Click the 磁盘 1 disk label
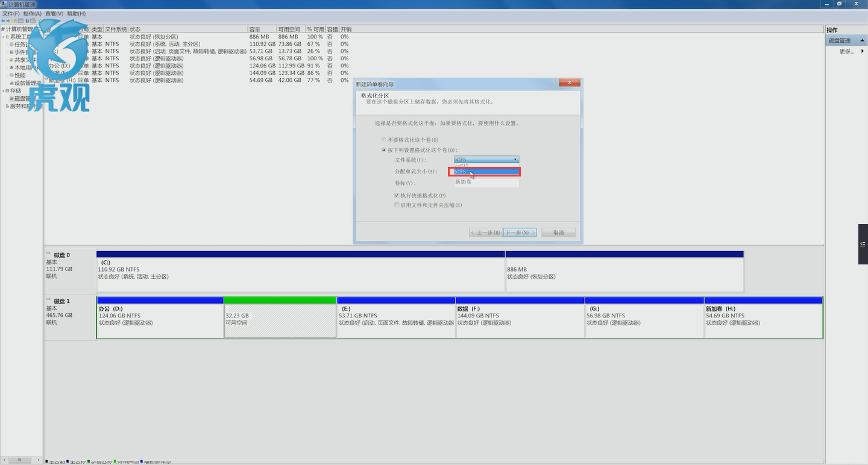Viewport: 868px width, 465px height. 61,301
